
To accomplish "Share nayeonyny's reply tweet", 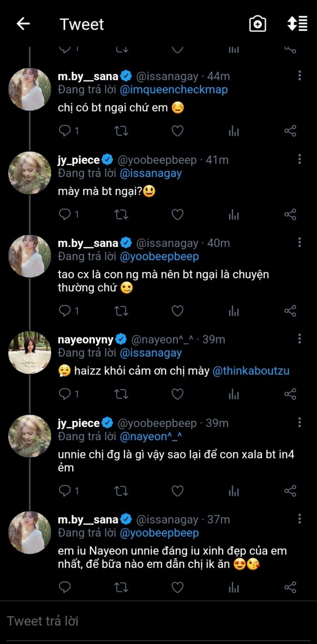I will coord(290,394).
